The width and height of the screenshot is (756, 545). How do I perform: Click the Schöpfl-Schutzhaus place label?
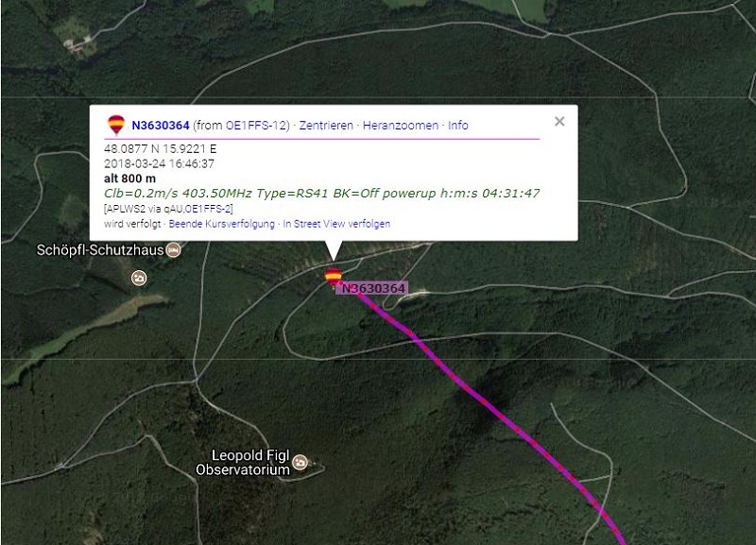(100, 250)
